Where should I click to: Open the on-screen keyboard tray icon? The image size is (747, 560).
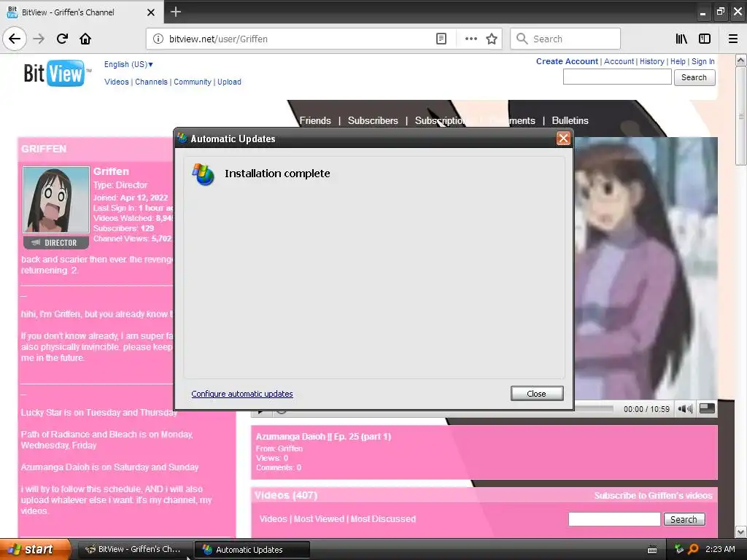652,550
